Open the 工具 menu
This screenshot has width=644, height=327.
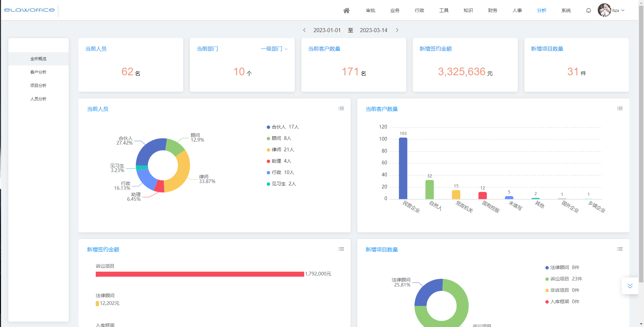[x=444, y=10]
